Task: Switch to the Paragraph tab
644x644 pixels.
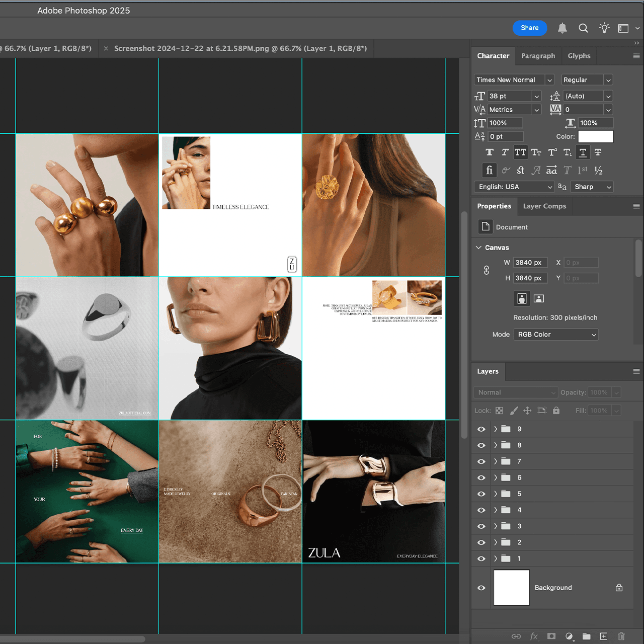Action: click(538, 56)
